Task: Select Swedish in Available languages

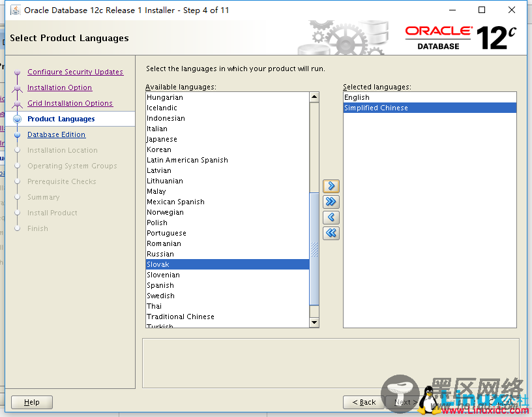Action: pos(228,296)
